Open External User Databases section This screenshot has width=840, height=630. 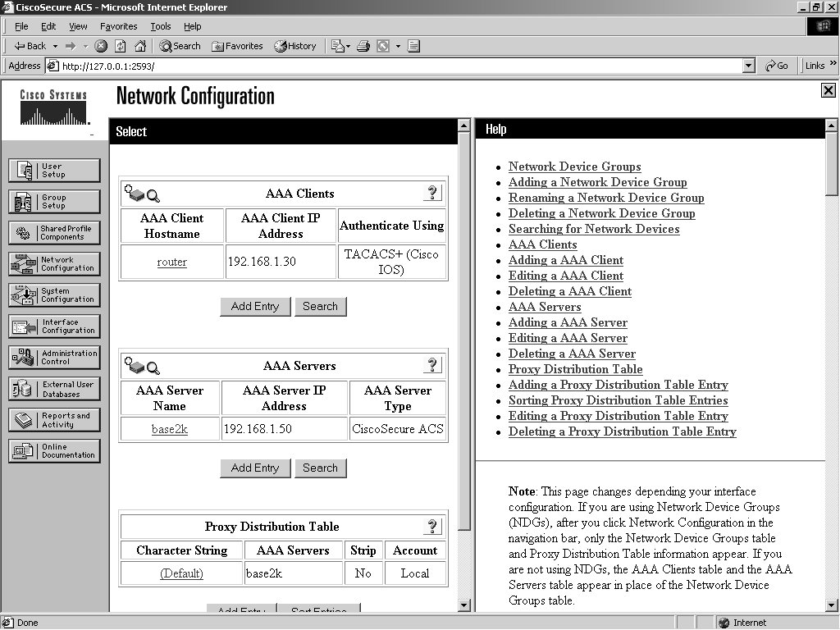tap(54, 389)
